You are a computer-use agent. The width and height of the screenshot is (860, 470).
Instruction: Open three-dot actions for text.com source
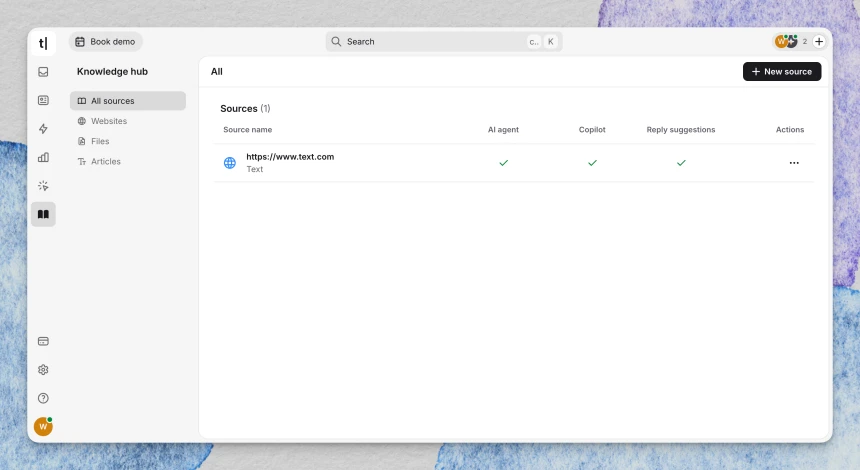point(794,163)
